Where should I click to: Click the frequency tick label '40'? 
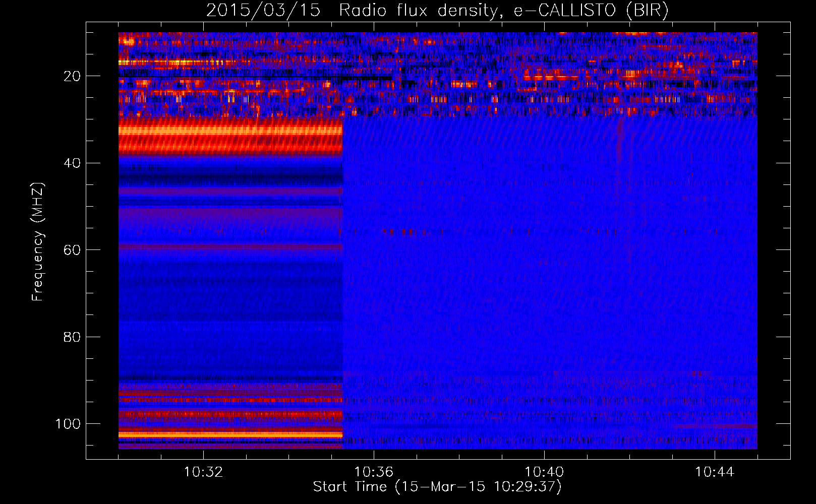pyautogui.click(x=73, y=163)
